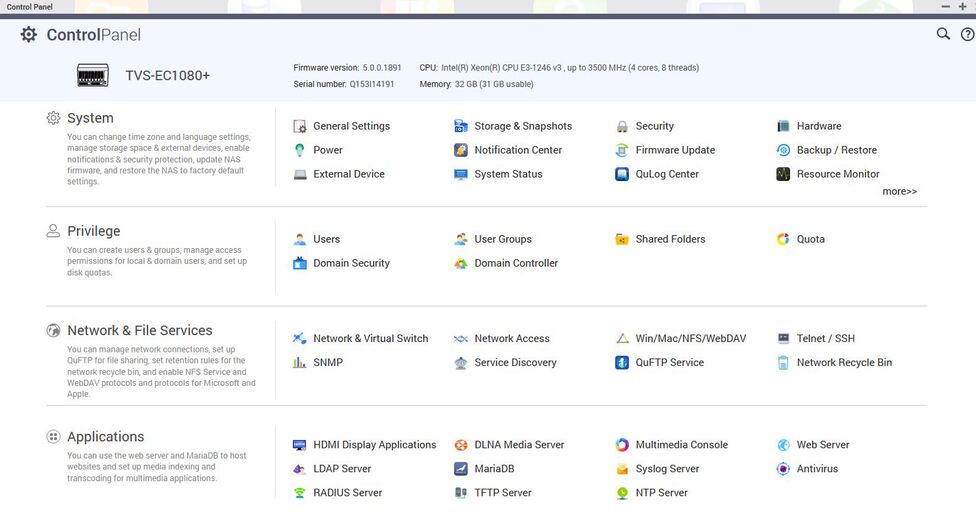The width and height of the screenshot is (976, 512).
Task: Open the Network Recycle Bin icon
Action: [x=784, y=363]
